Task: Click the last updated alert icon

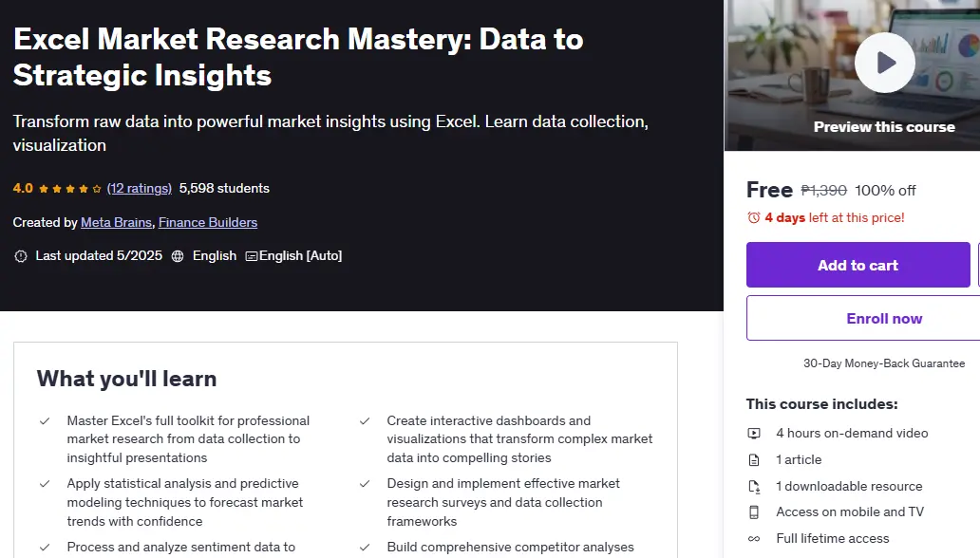Action: tap(21, 256)
